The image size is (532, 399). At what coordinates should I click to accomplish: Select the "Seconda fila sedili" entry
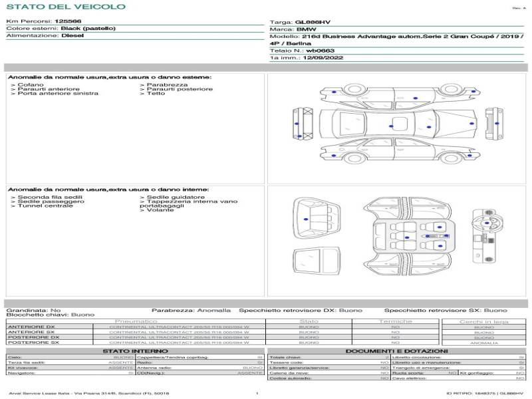[x=50, y=197]
